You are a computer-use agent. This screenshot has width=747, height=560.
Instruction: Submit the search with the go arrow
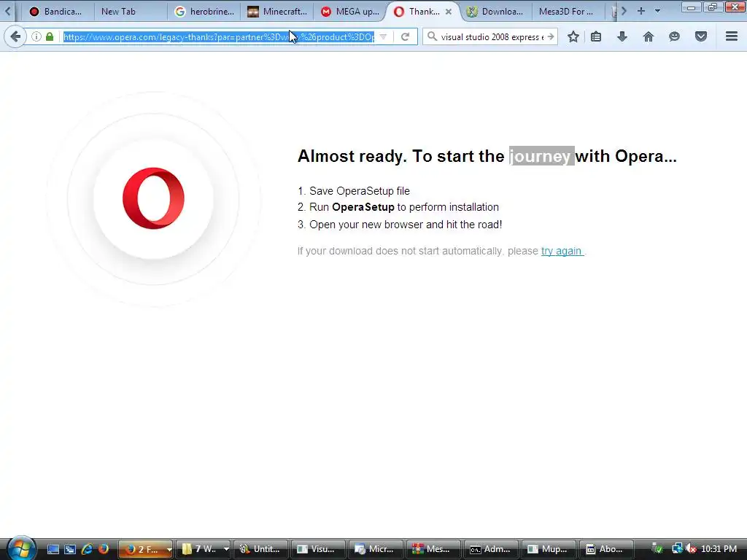[x=551, y=36]
